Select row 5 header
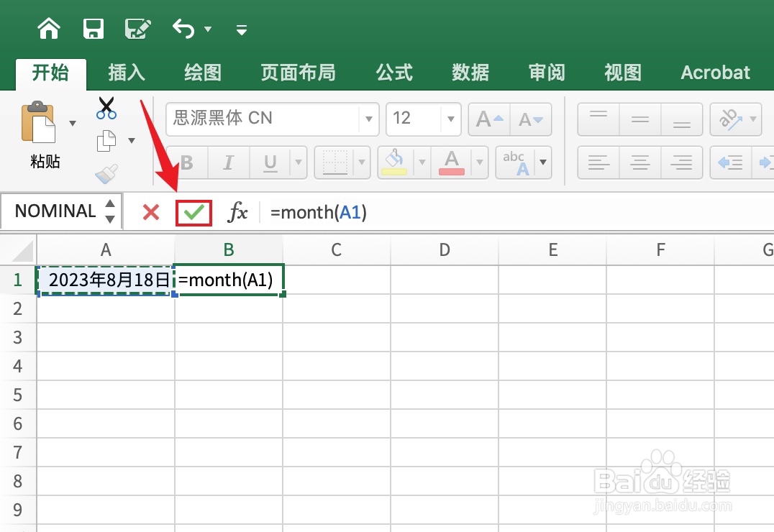The image size is (774, 532). click(18, 395)
